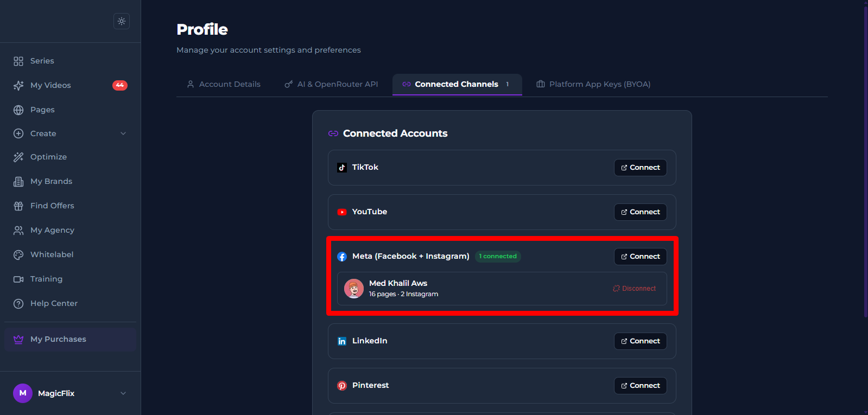Click the link icon beside Connected Accounts
This screenshot has width=868, height=415.
point(333,133)
